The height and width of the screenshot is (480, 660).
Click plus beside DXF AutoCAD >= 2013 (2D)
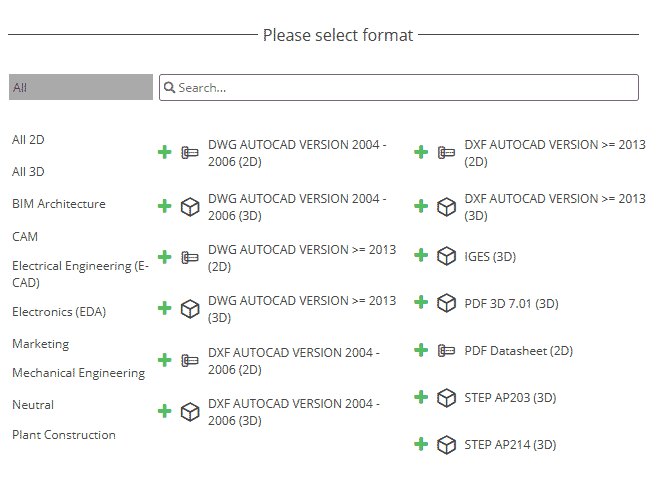(421, 152)
